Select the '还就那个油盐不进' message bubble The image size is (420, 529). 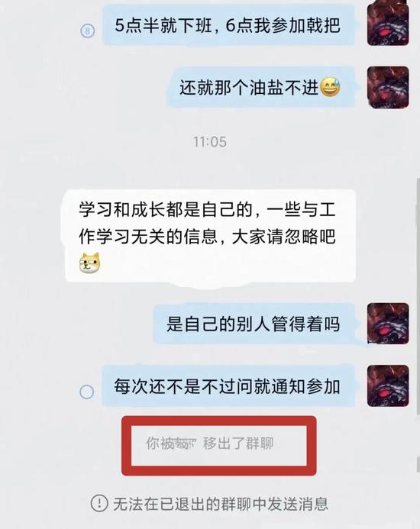260,87
